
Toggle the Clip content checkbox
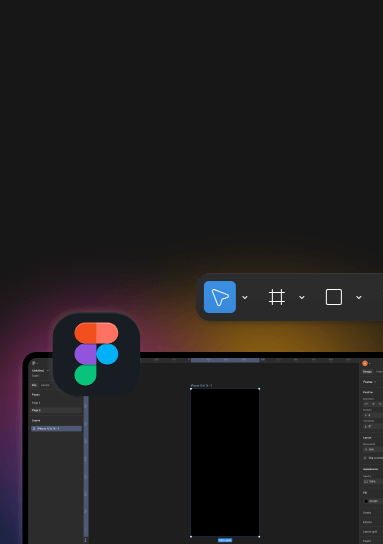click(365, 458)
